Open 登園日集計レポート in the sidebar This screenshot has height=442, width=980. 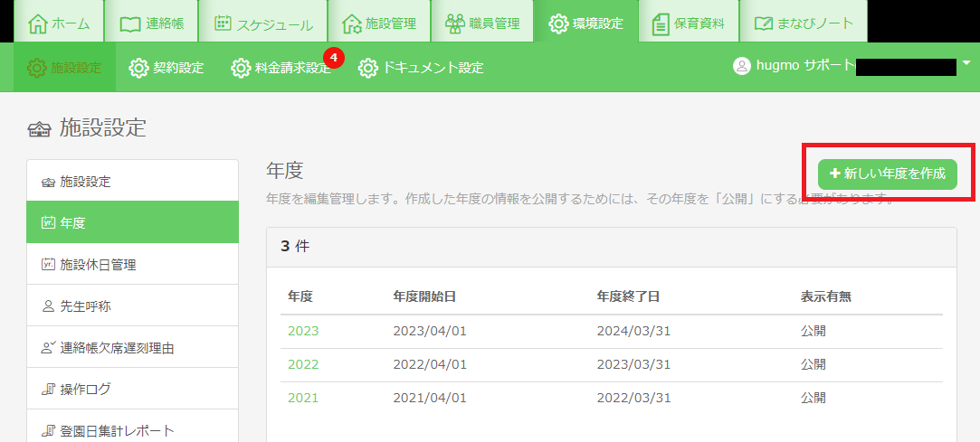(132, 426)
